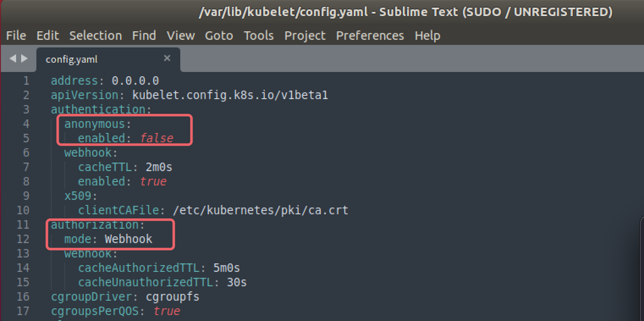Open the Goto menu

coord(219,36)
